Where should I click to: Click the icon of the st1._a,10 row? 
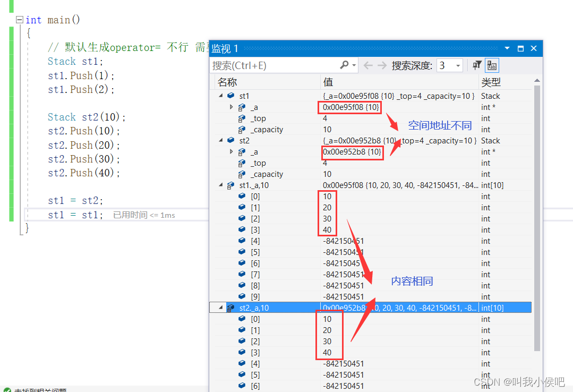(230, 185)
